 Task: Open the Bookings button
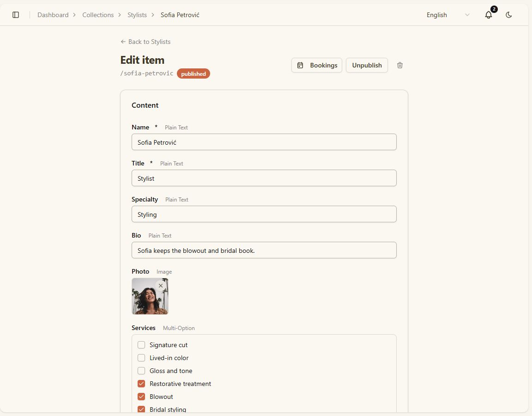click(x=316, y=65)
